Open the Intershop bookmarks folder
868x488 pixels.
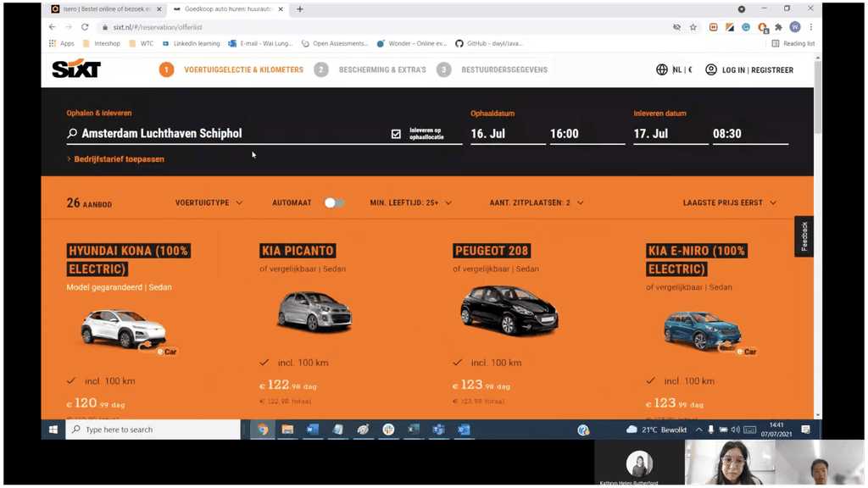click(x=102, y=43)
